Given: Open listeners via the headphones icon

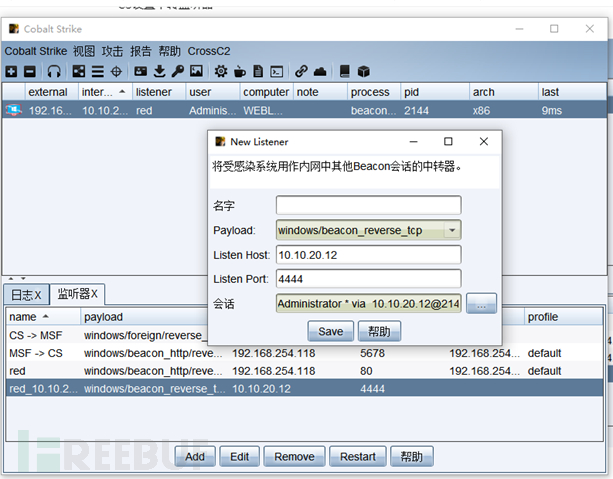Looking at the screenshot, I should click(x=54, y=72).
